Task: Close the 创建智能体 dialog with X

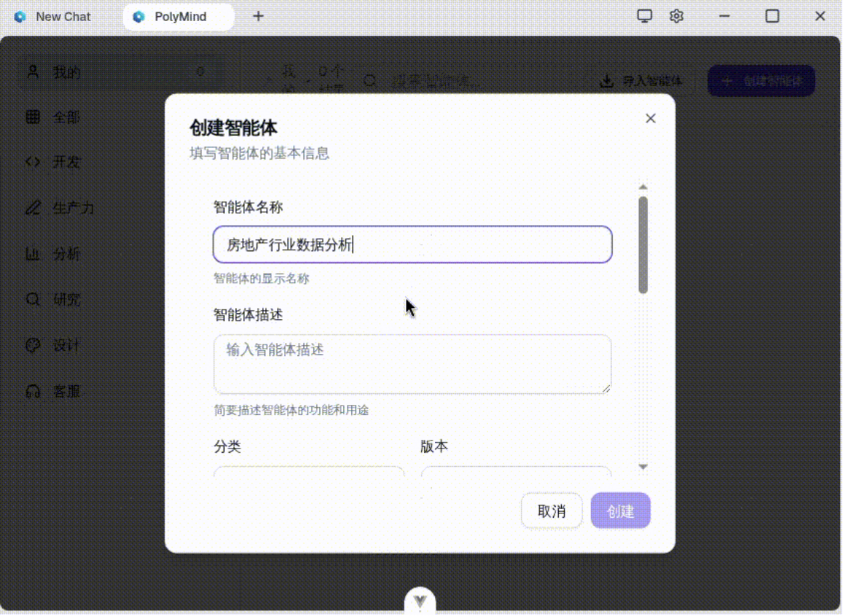Action: [651, 119]
